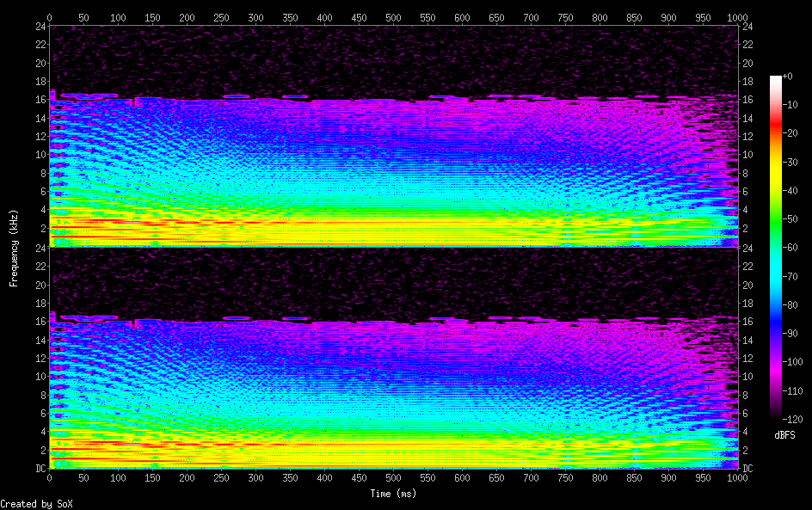Screen dimensions: 812x510
Task: Select the 'Time (ms)' axis title
Action: point(393,494)
